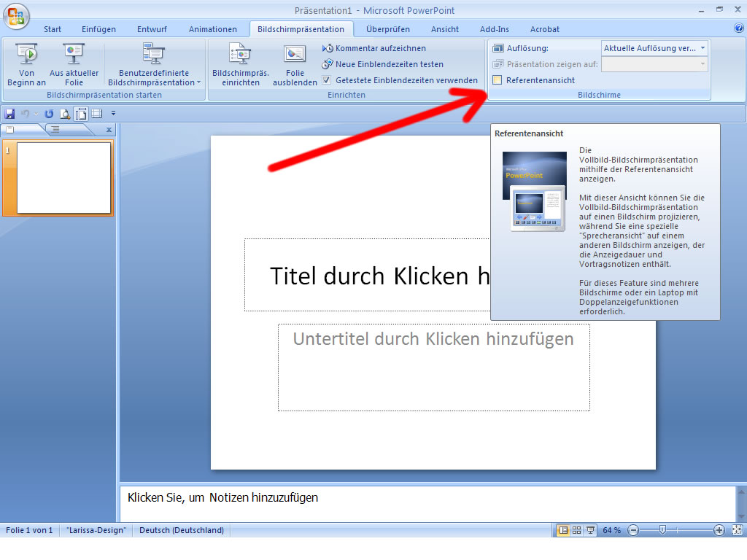The height and width of the screenshot is (560, 747).
Task: Fit slide to current window icon
Action: pyautogui.click(x=737, y=530)
